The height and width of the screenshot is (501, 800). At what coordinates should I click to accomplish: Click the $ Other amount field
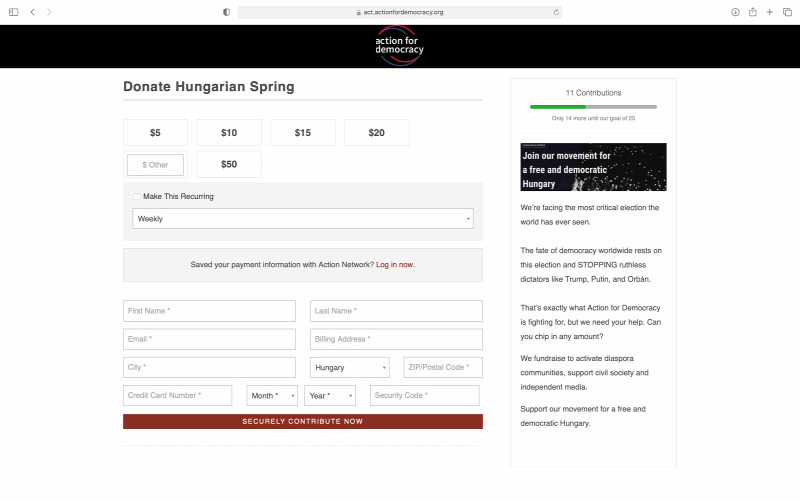(x=155, y=165)
